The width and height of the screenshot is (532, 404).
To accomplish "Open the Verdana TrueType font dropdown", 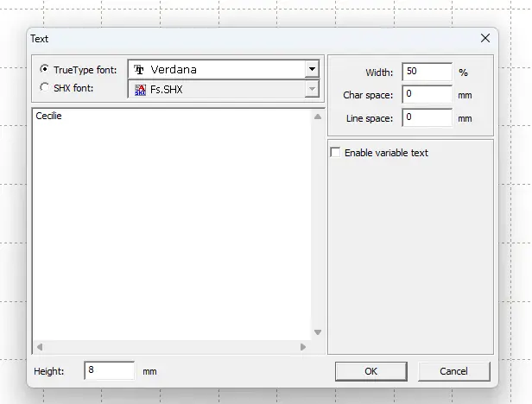I will click(x=312, y=70).
